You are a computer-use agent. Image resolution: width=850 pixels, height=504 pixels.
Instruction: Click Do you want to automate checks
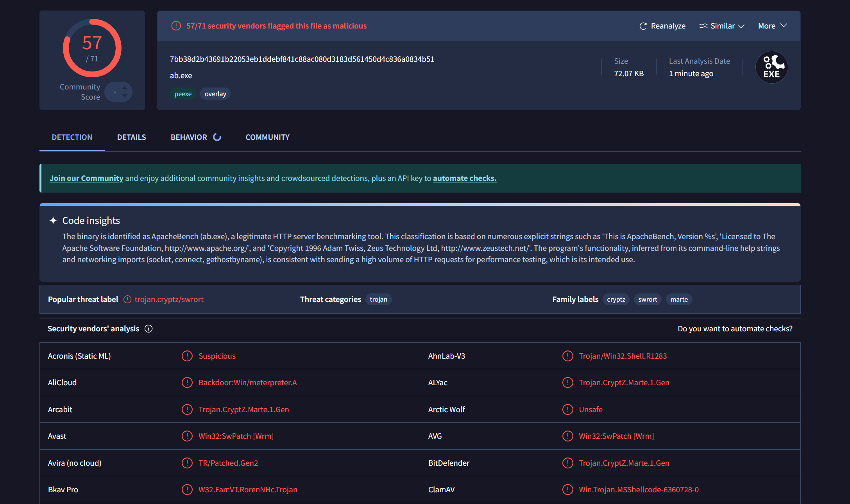click(735, 329)
